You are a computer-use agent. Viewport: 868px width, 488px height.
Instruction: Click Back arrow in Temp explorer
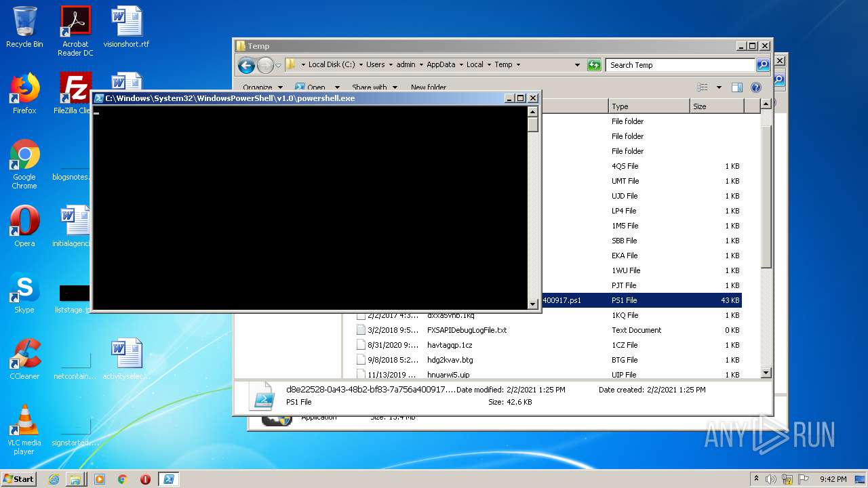[246, 65]
